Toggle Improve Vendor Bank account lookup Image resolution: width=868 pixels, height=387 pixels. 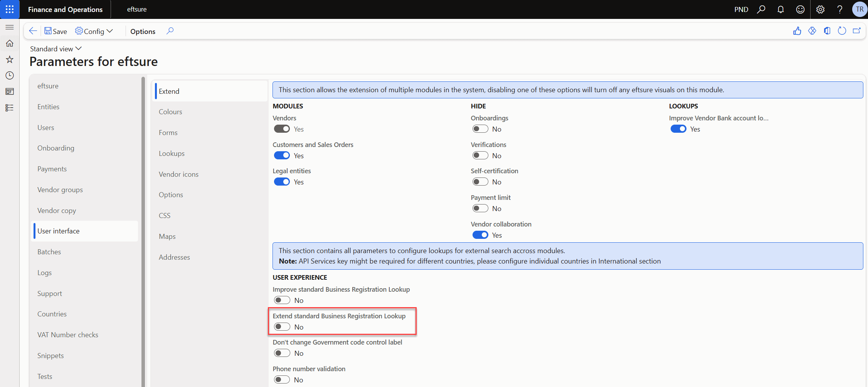tap(678, 129)
